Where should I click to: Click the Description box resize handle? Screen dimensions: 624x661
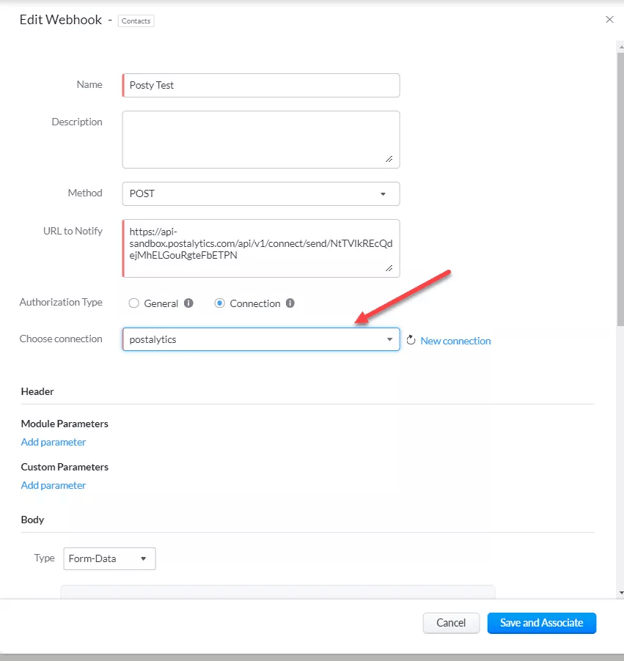tap(389, 159)
